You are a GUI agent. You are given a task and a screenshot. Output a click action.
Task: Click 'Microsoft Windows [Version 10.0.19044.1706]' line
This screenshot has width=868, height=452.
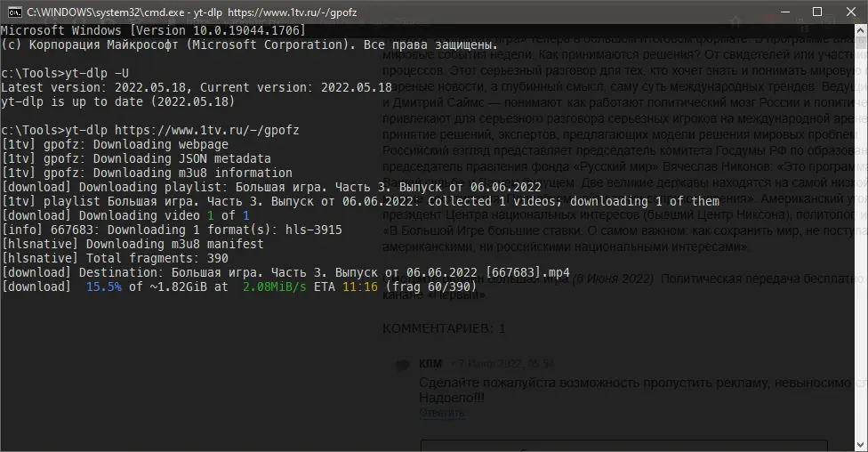(153, 30)
